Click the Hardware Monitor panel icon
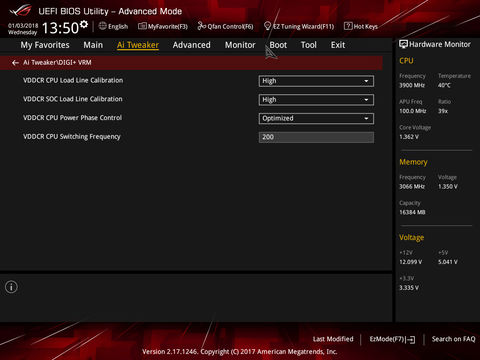Image resolution: width=480 pixels, height=360 pixels. [x=403, y=44]
